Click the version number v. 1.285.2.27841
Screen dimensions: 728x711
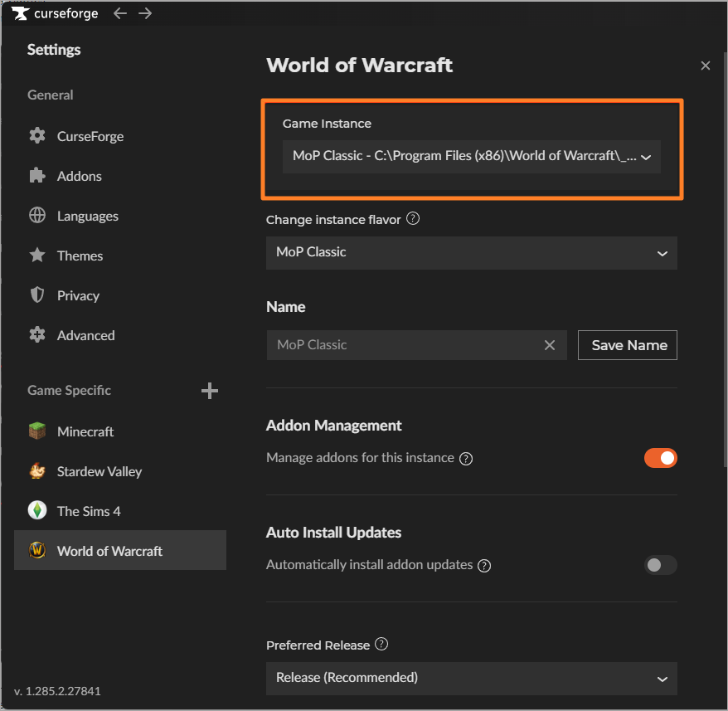57,691
